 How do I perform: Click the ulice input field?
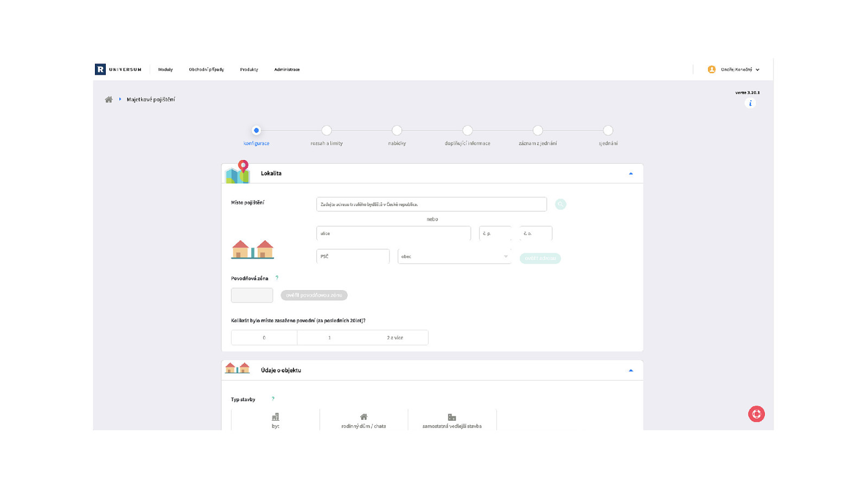coord(393,234)
